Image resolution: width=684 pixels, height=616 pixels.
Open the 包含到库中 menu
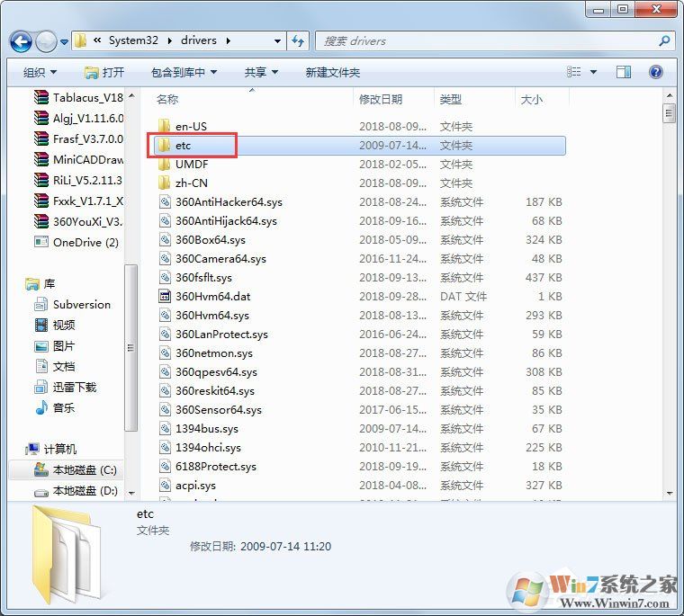pyautogui.click(x=184, y=72)
